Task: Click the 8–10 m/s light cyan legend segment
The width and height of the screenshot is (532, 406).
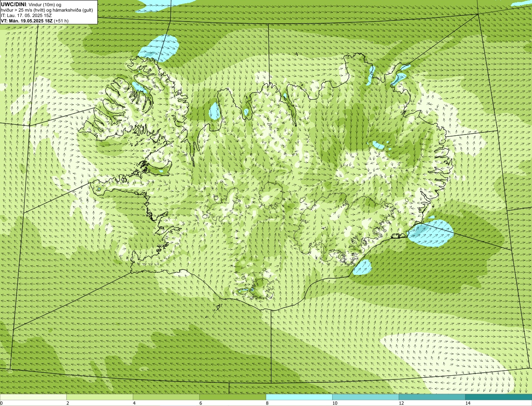Action: click(x=299, y=397)
